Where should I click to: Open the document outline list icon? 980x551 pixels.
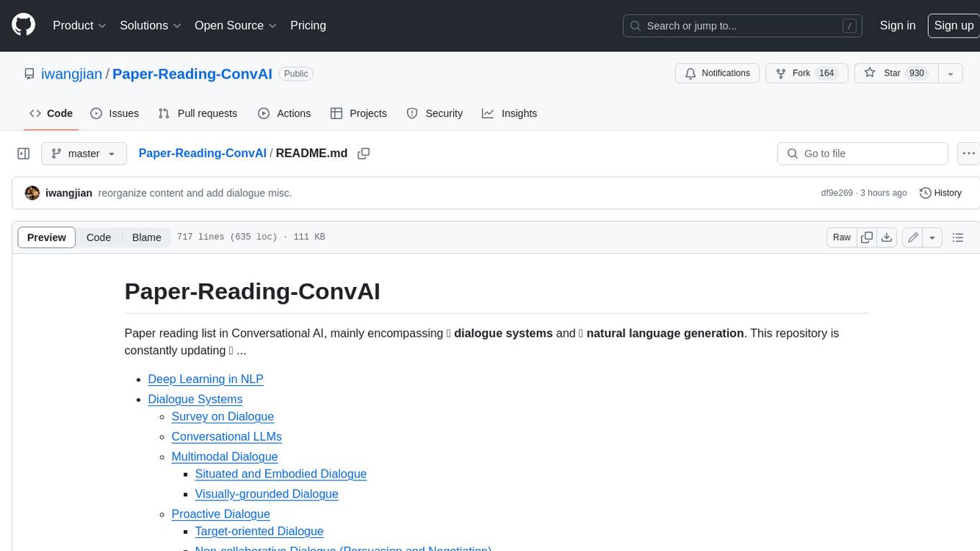[958, 237]
